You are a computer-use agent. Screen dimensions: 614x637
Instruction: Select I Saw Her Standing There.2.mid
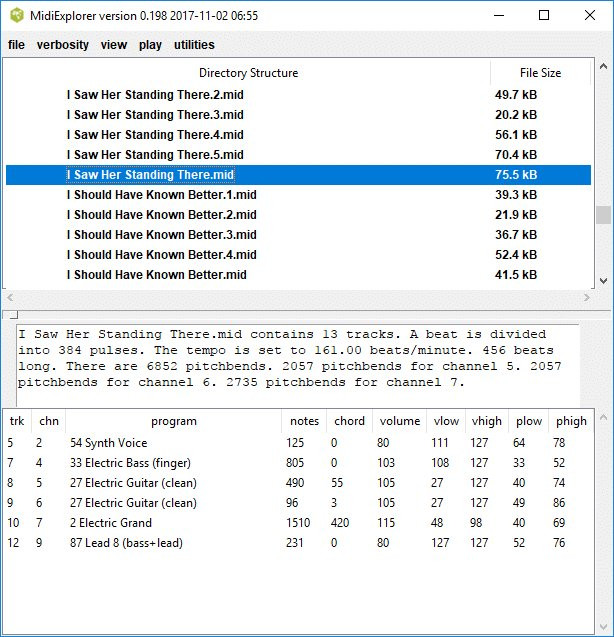[298, 95]
